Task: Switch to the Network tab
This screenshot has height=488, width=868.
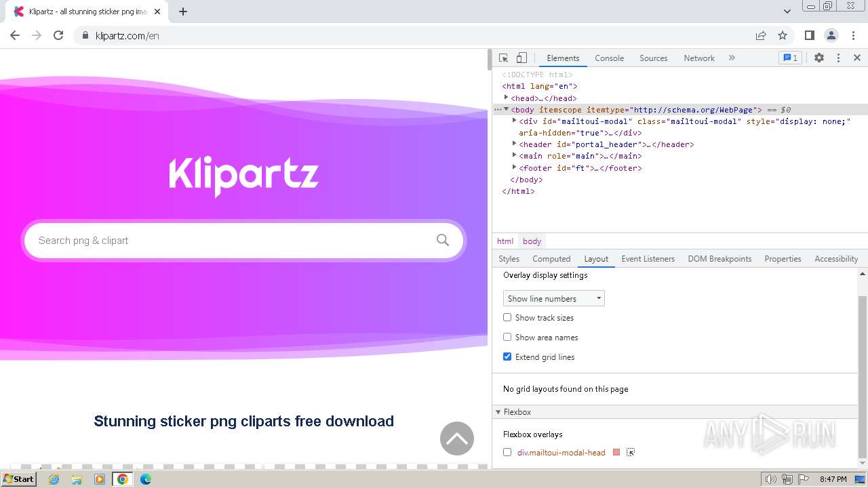Action: click(x=699, y=58)
